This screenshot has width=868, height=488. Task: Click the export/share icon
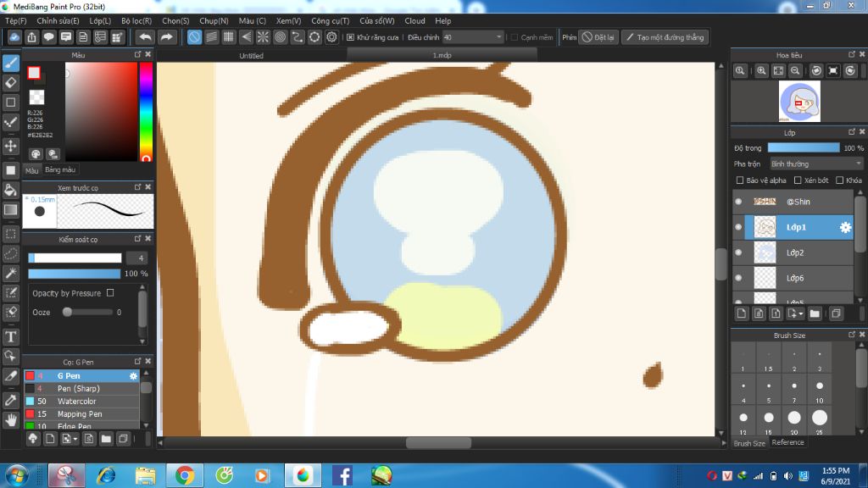[31, 37]
